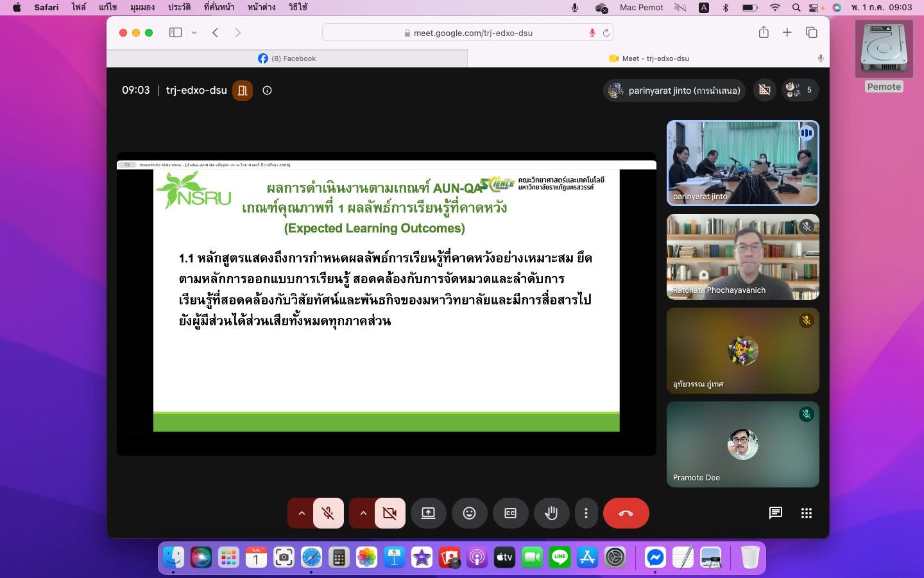The height and width of the screenshot is (578, 924).
Task: Open the แก้ไข menu
Action: [x=108, y=7]
